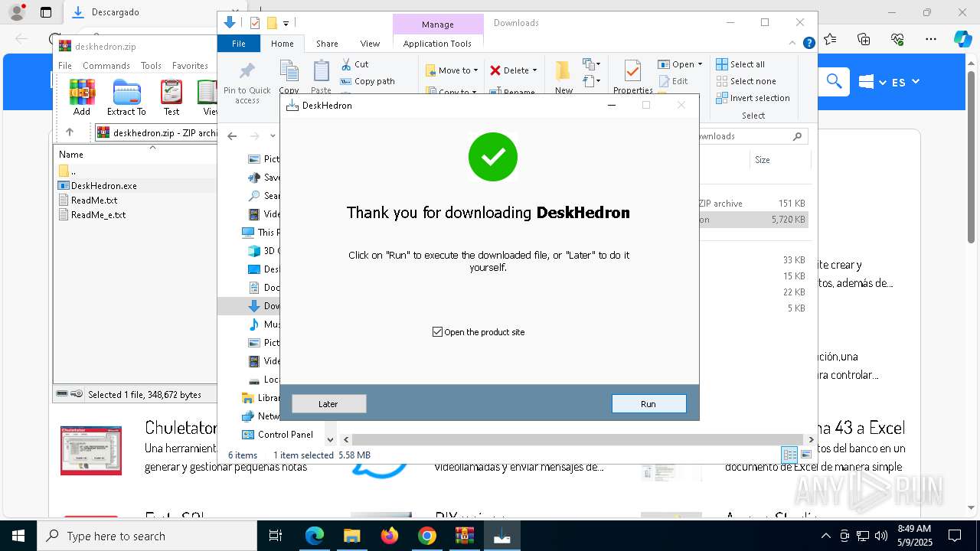
Task: Open Edge settings and more menu
Action: click(x=930, y=39)
